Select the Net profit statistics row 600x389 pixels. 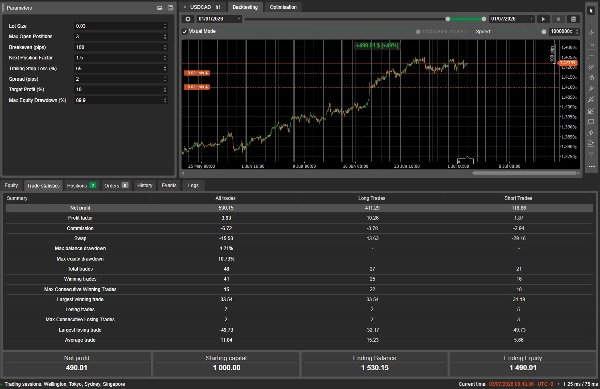pos(299,208)
